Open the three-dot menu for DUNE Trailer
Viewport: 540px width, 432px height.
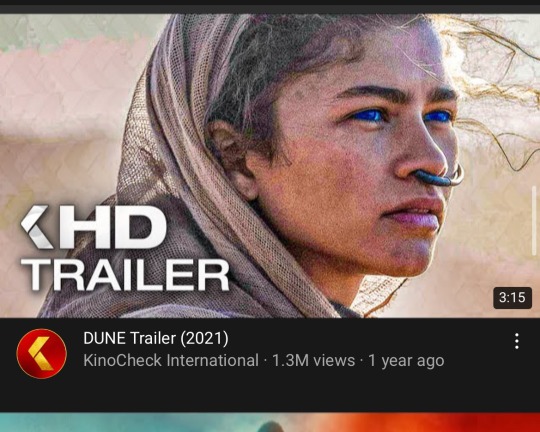pos(516,341)
